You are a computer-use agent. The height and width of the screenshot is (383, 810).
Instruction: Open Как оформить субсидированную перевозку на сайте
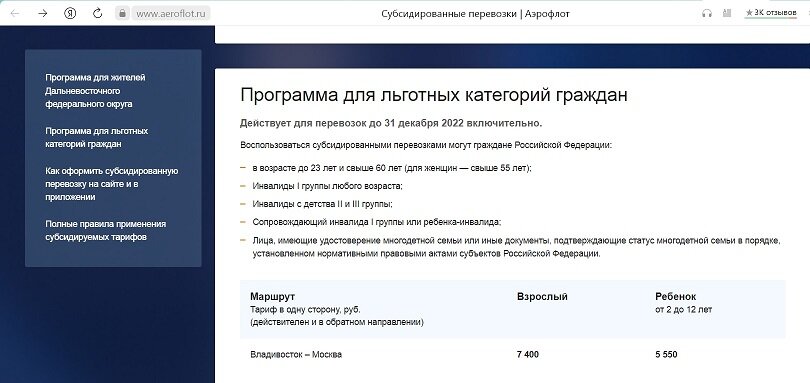[x=112, y=184]
